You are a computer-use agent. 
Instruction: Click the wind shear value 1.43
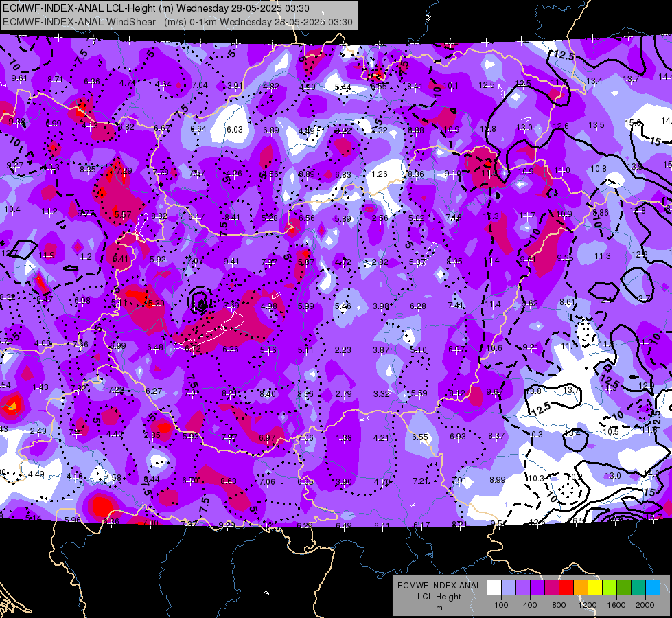(40, 387)
